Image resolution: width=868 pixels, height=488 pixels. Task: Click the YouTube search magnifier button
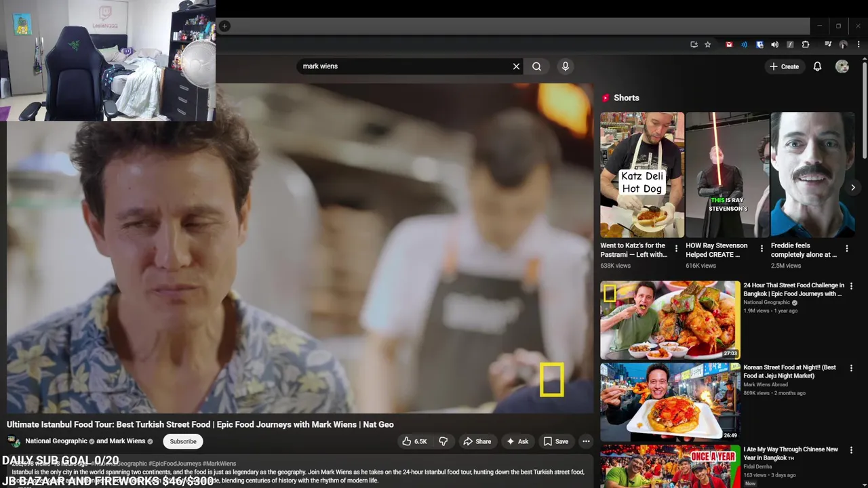[x=536, y=66]
